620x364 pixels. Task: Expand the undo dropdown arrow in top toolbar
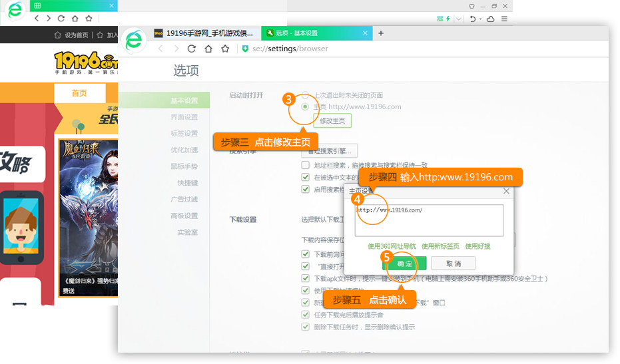480,19
